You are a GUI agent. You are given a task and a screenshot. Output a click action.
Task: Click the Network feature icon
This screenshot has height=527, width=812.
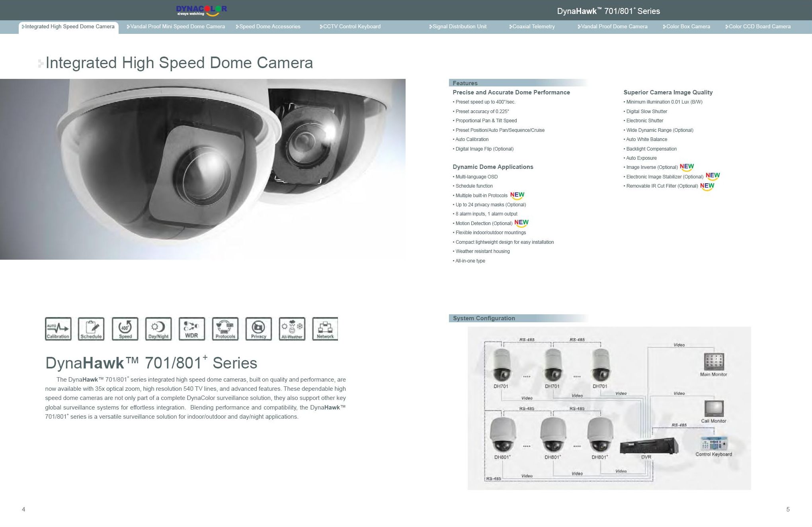[x=325, y=329]
